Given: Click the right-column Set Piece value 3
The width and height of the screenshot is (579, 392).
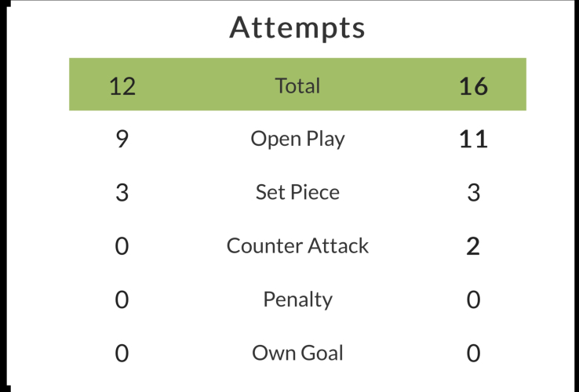Looking at the screenshot, I should click(x=474, y=193).
